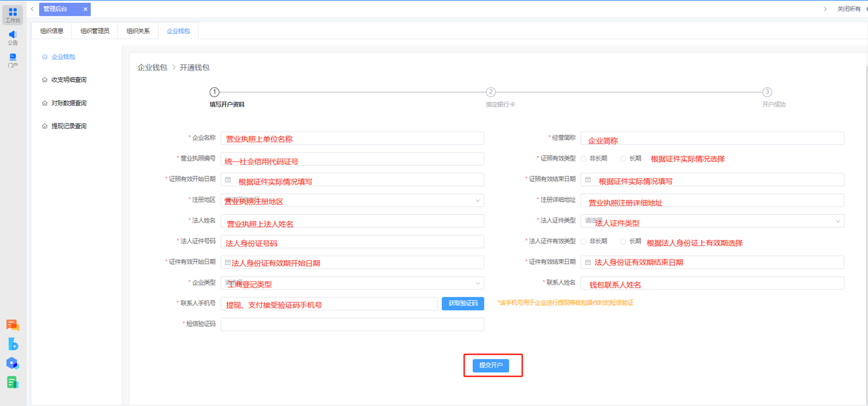Open the 工作台 workbench icon
The height and width of the screenshot is (406, 868).
point(13,13)
